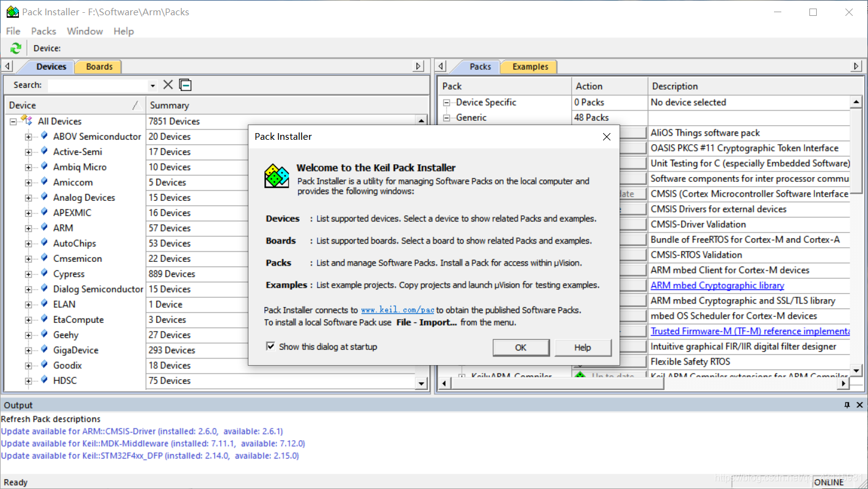868x489 pixels.
Task: Select the 'Update available for Keil::STM32F4xx_DFP' output line
Action: (x=150, y=455)
